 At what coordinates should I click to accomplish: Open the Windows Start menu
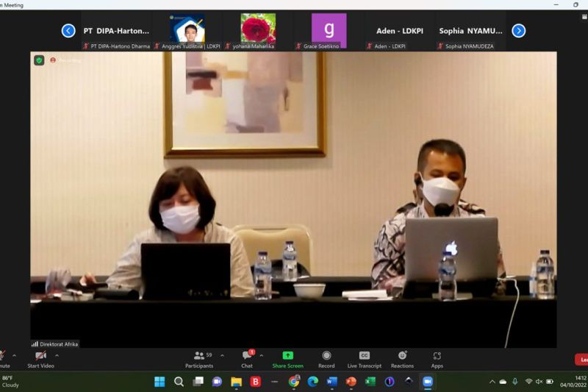coord(159,382)
